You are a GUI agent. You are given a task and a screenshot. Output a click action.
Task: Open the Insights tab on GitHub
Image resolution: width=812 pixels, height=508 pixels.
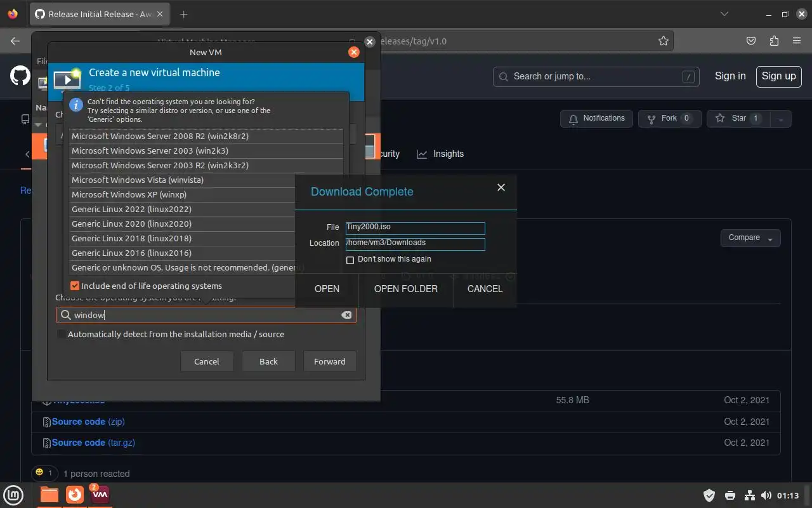(x=440, y=154)
